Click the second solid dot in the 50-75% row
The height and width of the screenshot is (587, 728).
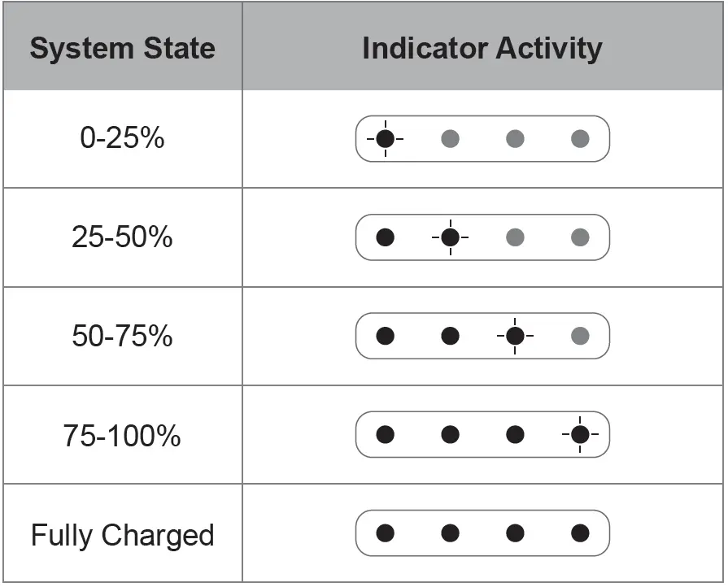(450, 336)
